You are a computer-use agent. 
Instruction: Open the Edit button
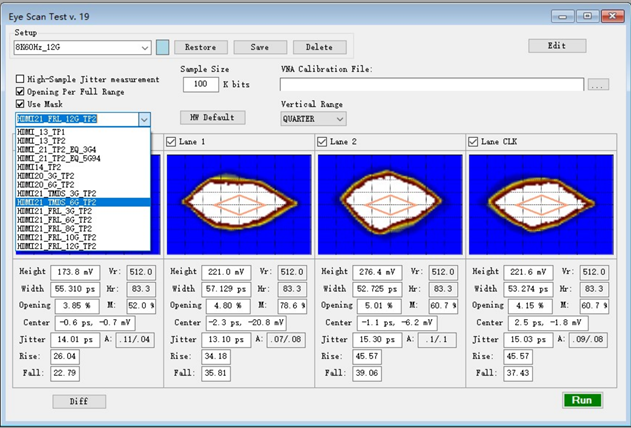click(x=557, y=45)
